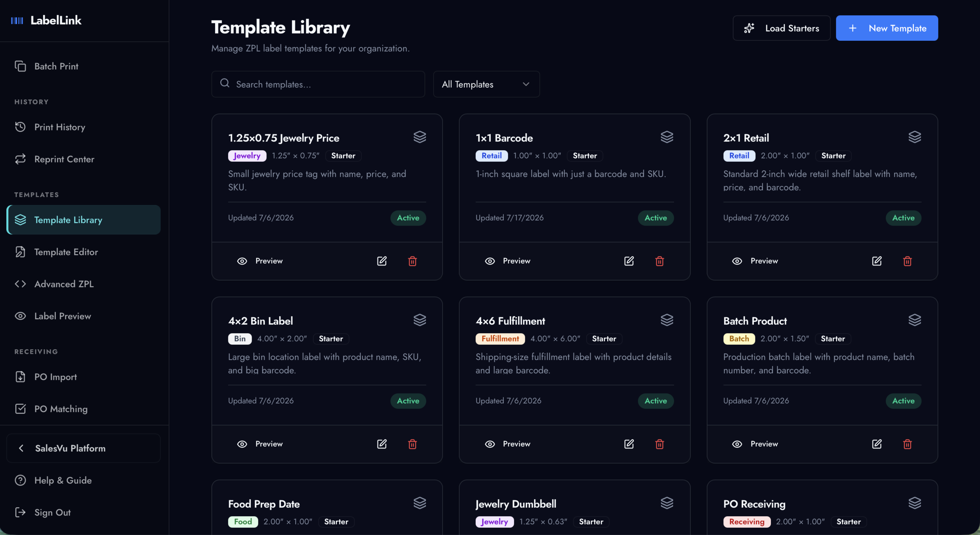Open Advanced ZPL section
This screenshot has height=535, width=980.
(x=84, y=284)
